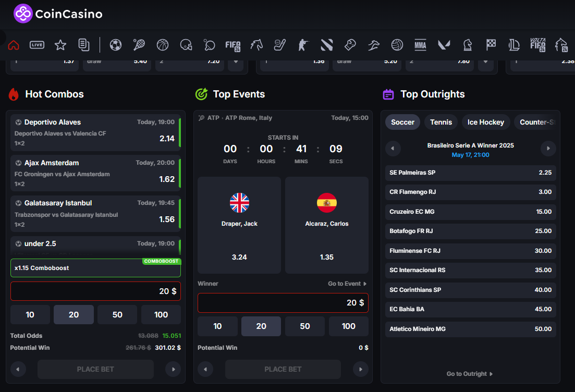Set Top Events stake to 100

click(348, 326)
